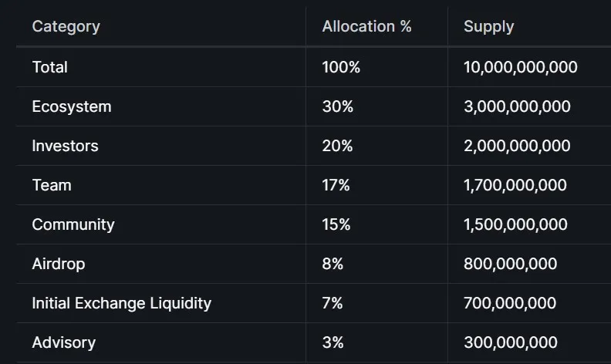This screenshot has height=364, width=611.
Task: Click the Category column header
Action: [x=66, y=27]
